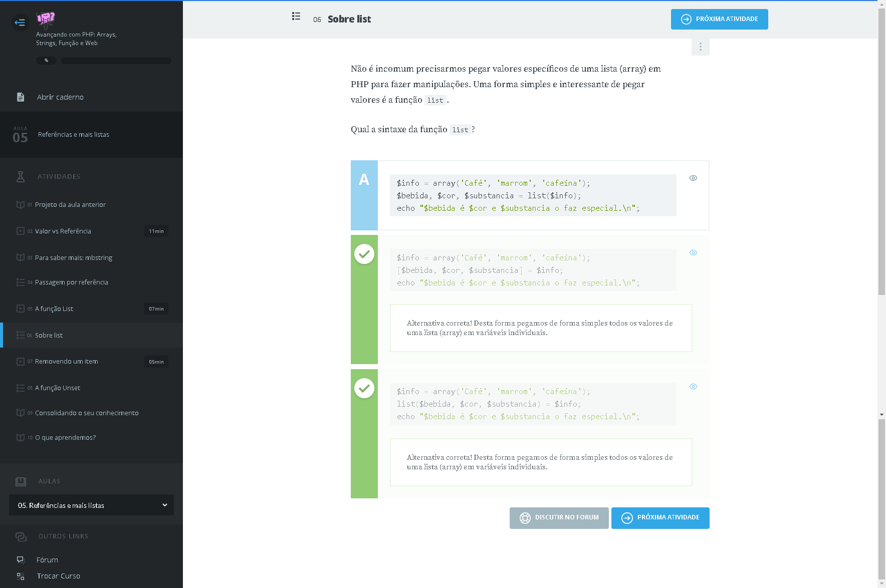Click top Próxima Atividade button

(719, 19)
